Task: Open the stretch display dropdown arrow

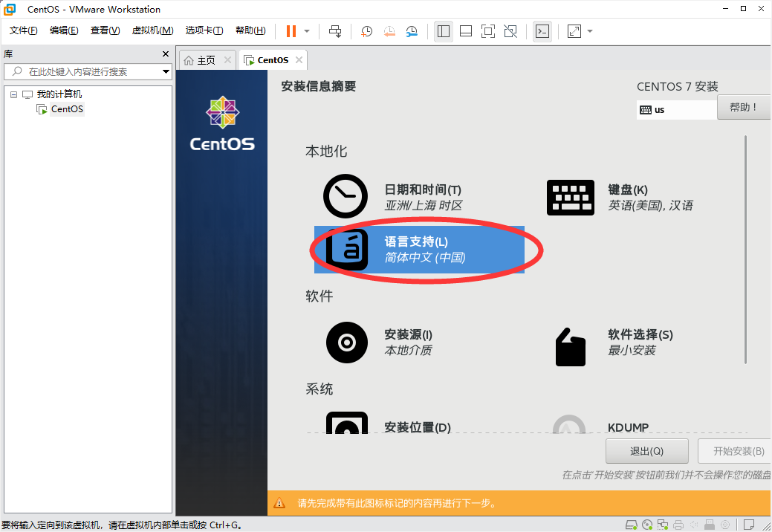Action: pos(590,31)
